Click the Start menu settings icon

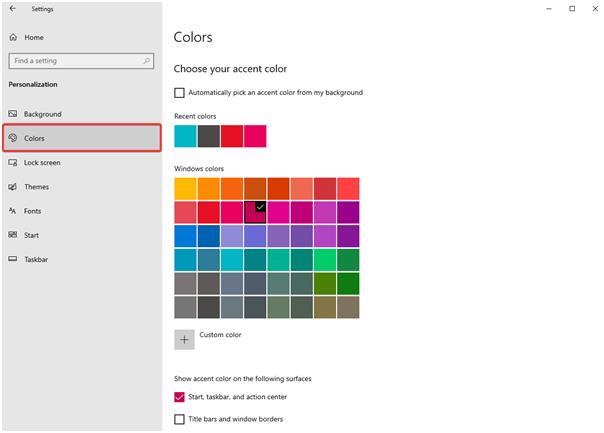pyautogui.click(x=13, y=235)
